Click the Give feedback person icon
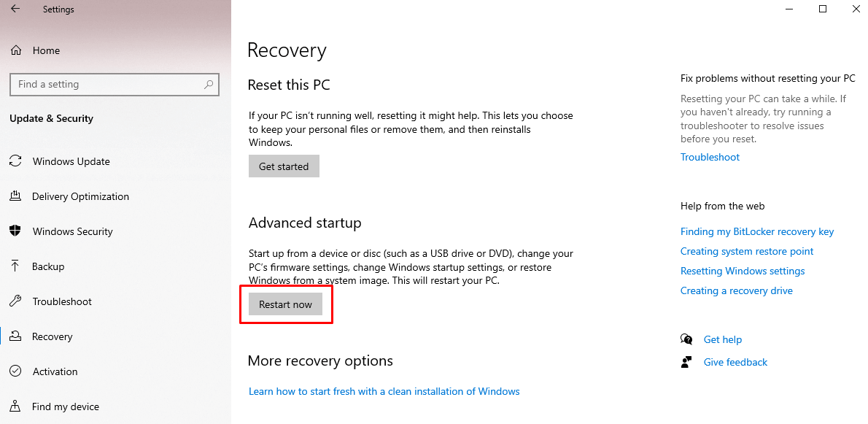Viewport: 868px width, 424px height. click(686, 362)
